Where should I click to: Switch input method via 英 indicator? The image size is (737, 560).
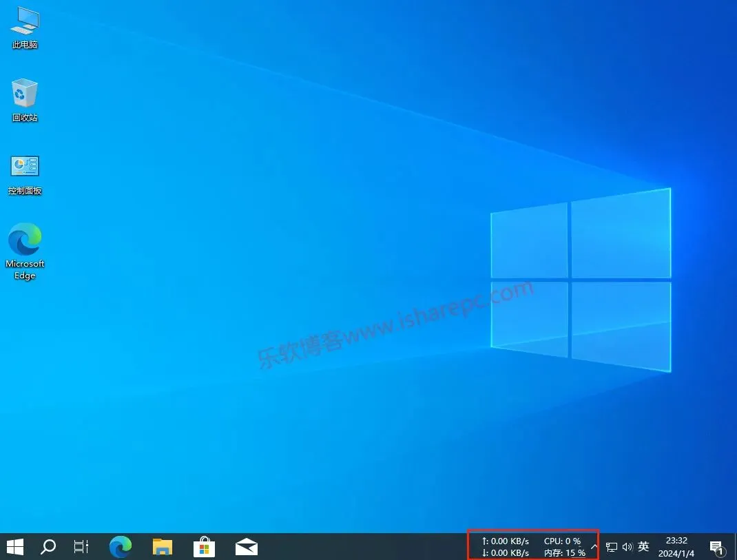[643, 546]
